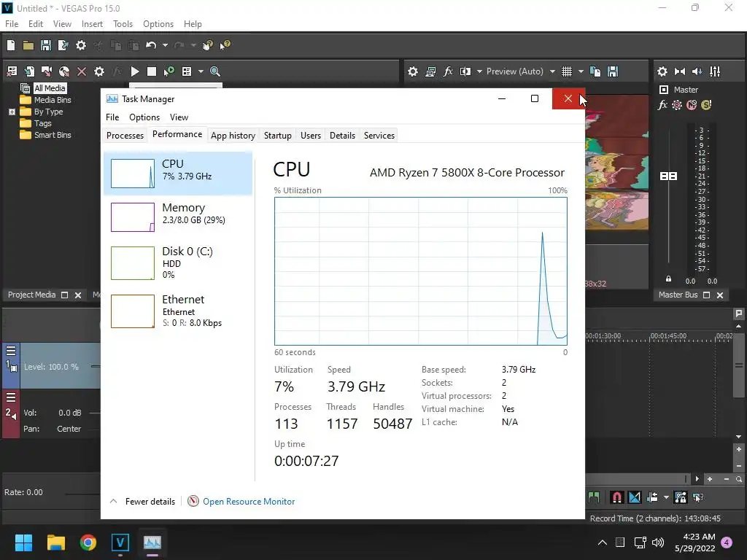This screenshot has height=560, width=747.
Task: Open the Tools menu in VEGAS
Action: [123, 24]
